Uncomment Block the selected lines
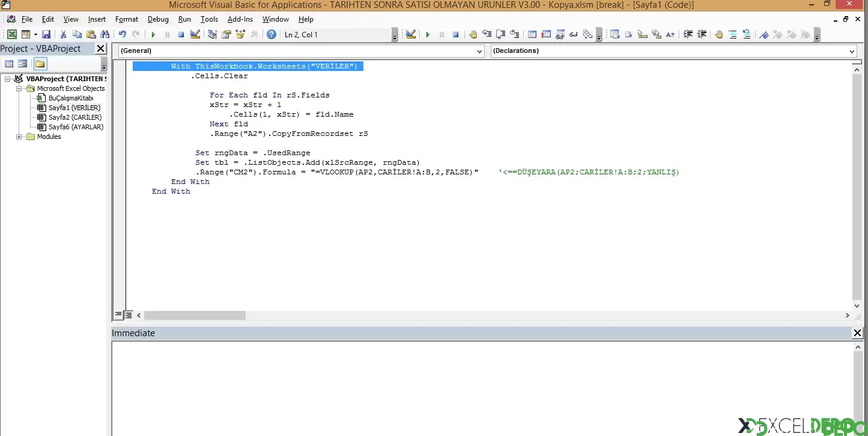 tap(746, 35)
